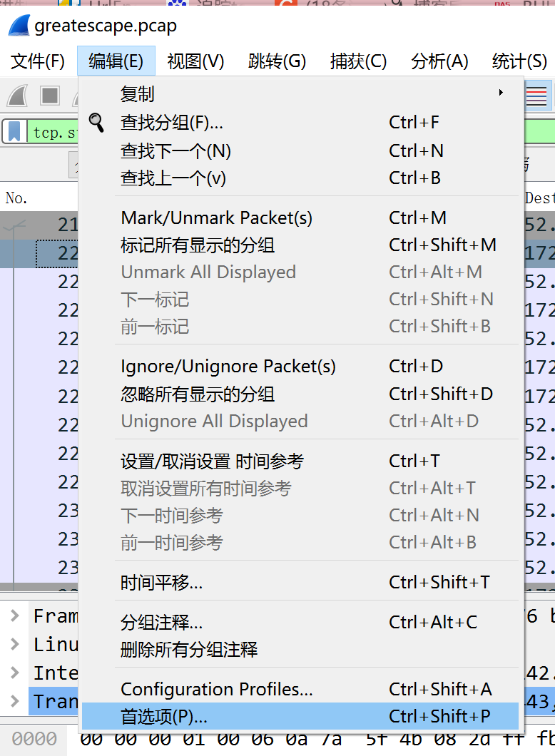Screen dimensions: 555x756
Task: Choose 分组注释... entry
Action: pyautogui.click(x=300, y=623)
